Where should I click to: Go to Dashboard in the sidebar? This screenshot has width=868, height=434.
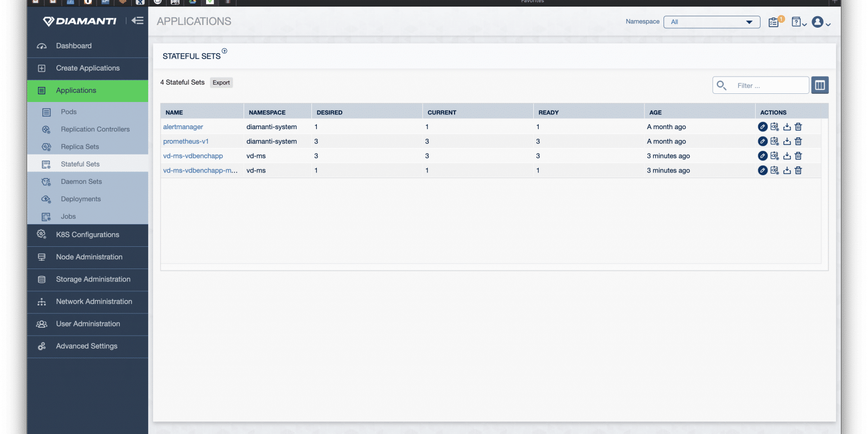87,46
